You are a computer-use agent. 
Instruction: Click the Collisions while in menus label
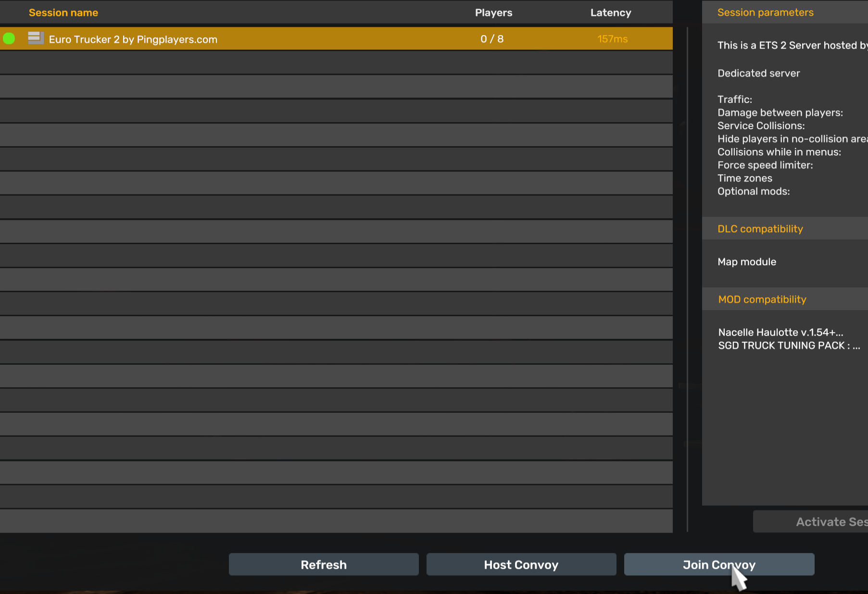click(x=779, y=152)
